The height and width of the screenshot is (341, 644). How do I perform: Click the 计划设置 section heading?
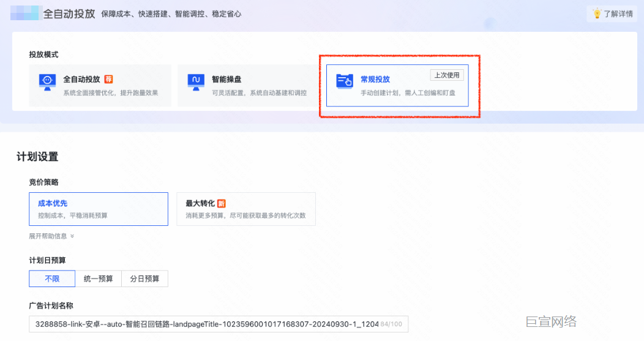click(37, 157)
